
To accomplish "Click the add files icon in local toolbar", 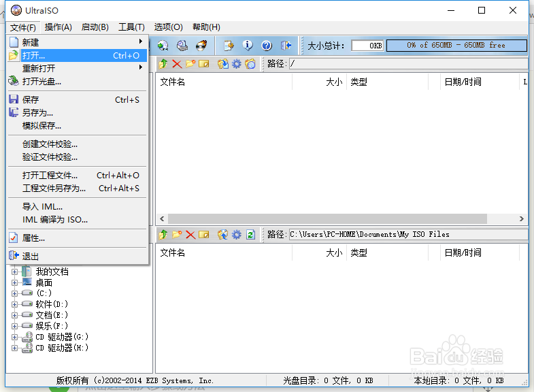I will tap(223, 235).
